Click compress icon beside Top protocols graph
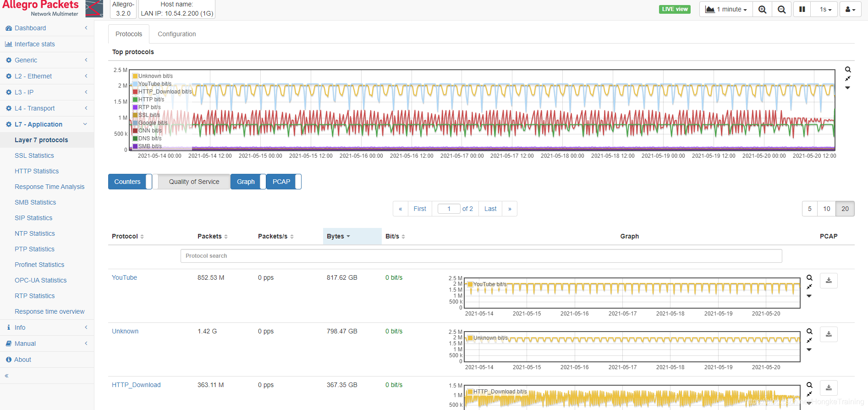Viewport: 868px width, 410px height. click(x=848, y=78)
